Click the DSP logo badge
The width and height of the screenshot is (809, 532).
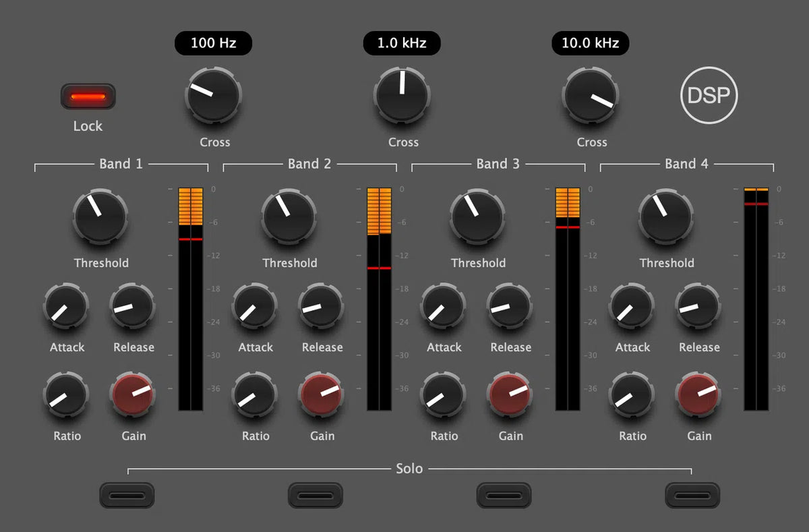pos(709,96)
